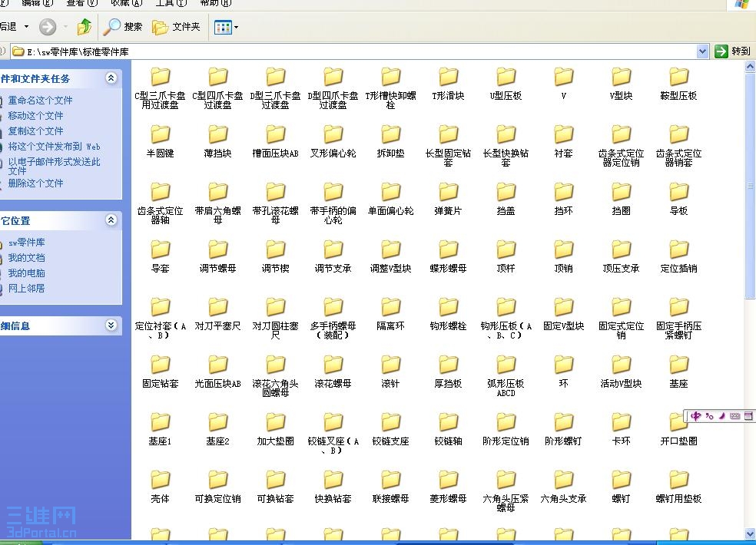Select the 快换钻套 folder
Viewport: 756px width, 545px height.
point(333,487)
